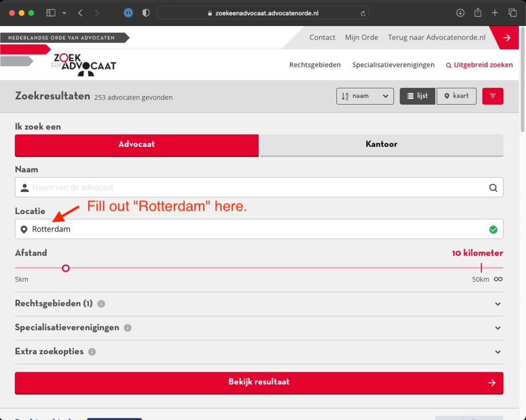Click the info icon beside Rechtsgebieden
The image size is (526, 420).
tap(101, 304)
